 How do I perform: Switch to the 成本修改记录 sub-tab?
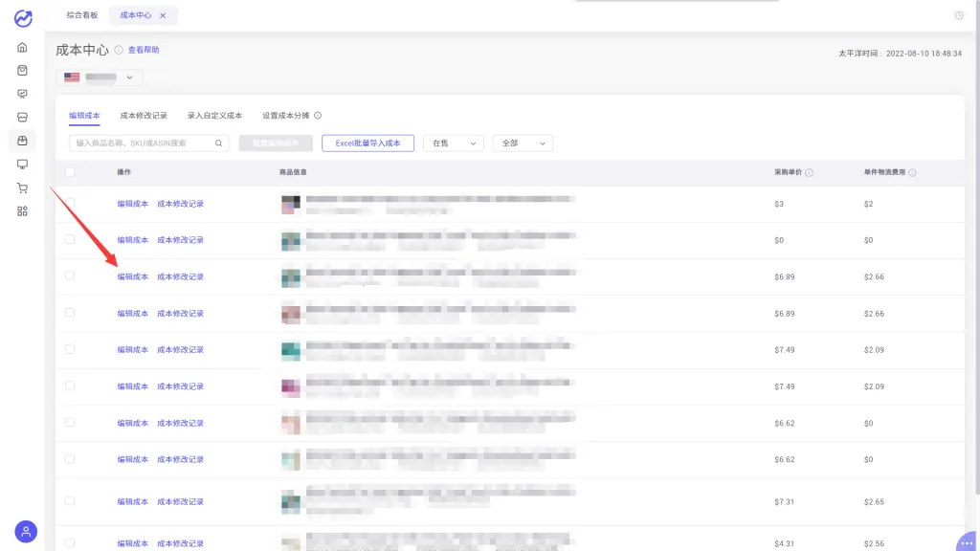(144, 116)
